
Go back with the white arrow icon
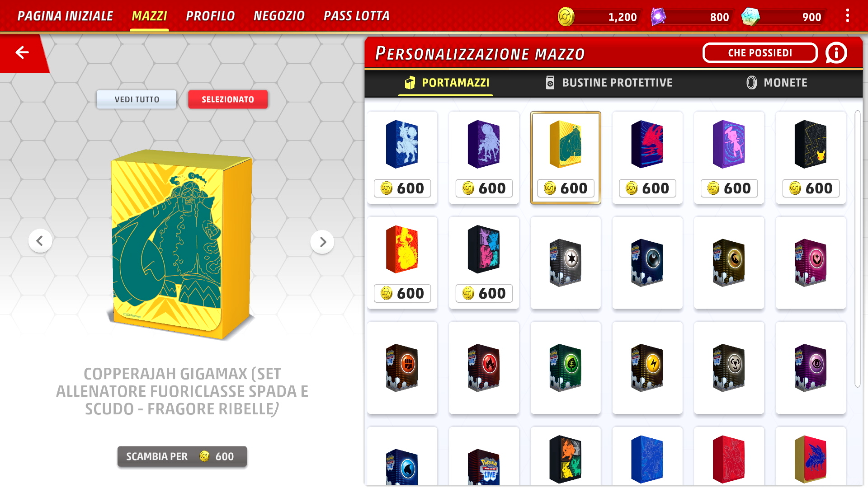pyautogui.click(x=22, y=52)
